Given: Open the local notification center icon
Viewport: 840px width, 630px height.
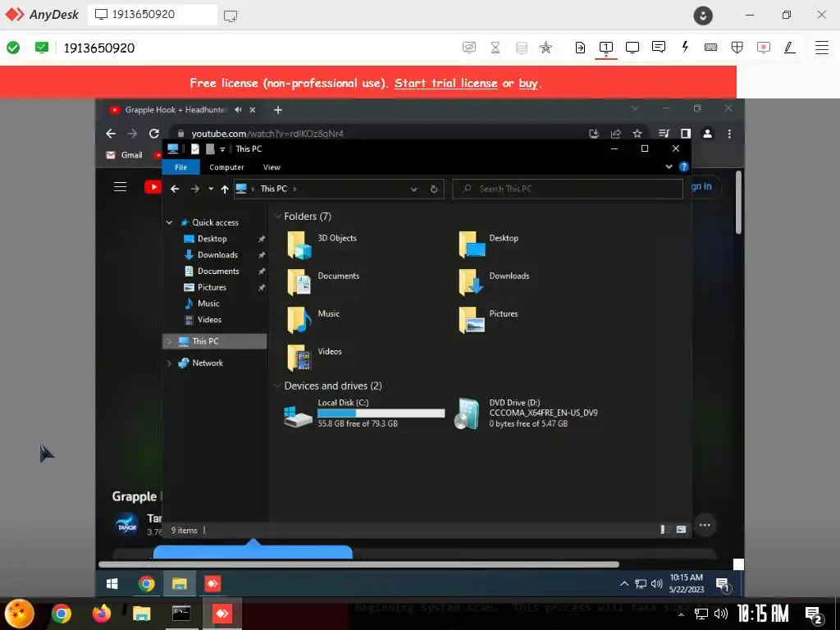Looking at the screenshot, I should point(815,614).
